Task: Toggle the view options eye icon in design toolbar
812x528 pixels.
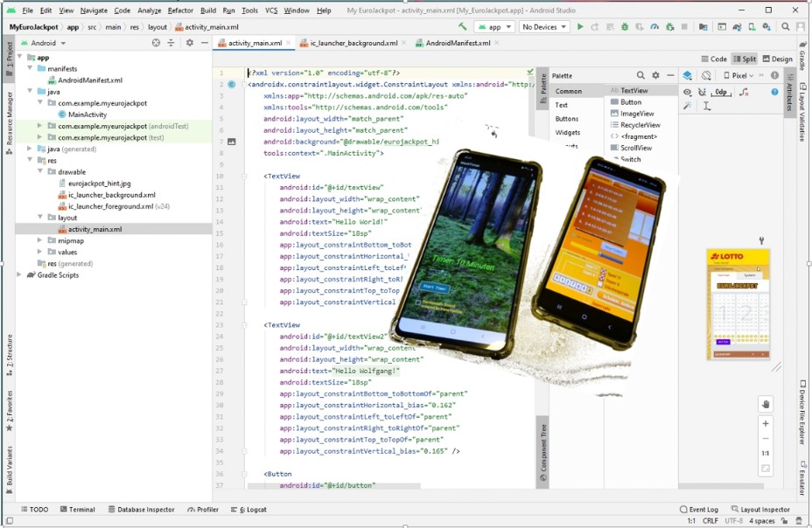Action: [x=688, y=92]
